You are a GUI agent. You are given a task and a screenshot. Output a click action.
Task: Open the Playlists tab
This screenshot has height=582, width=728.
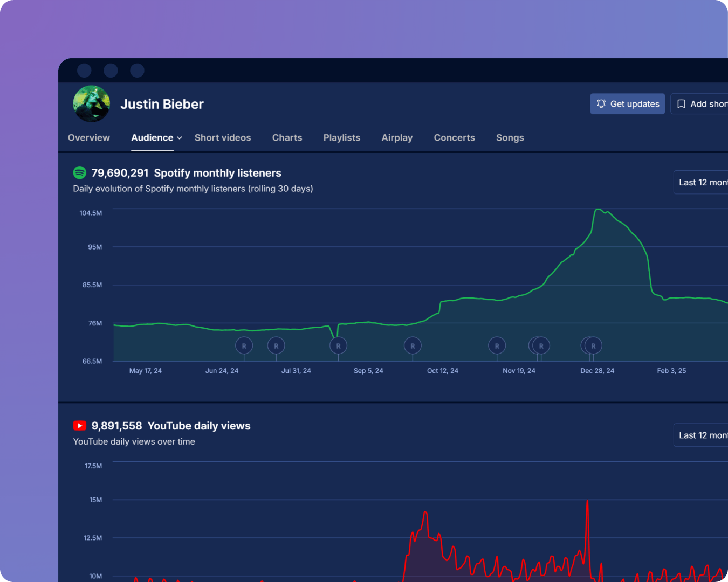coord(341,138)
